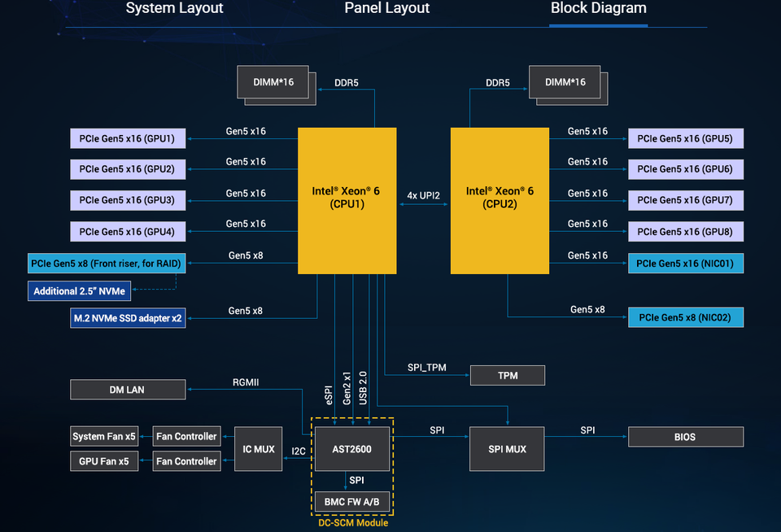Click the TPM block

pyautogui.click(x=508, y=376)
